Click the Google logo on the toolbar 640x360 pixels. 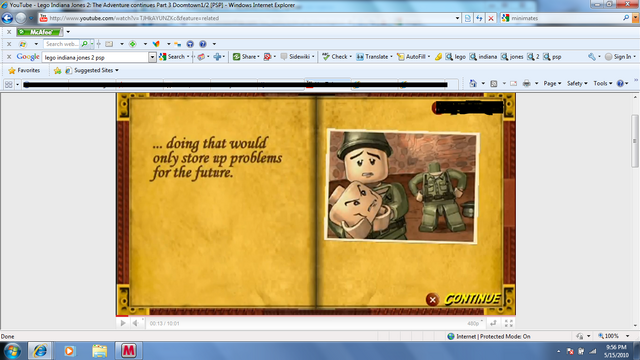click(x=28, y=57)
